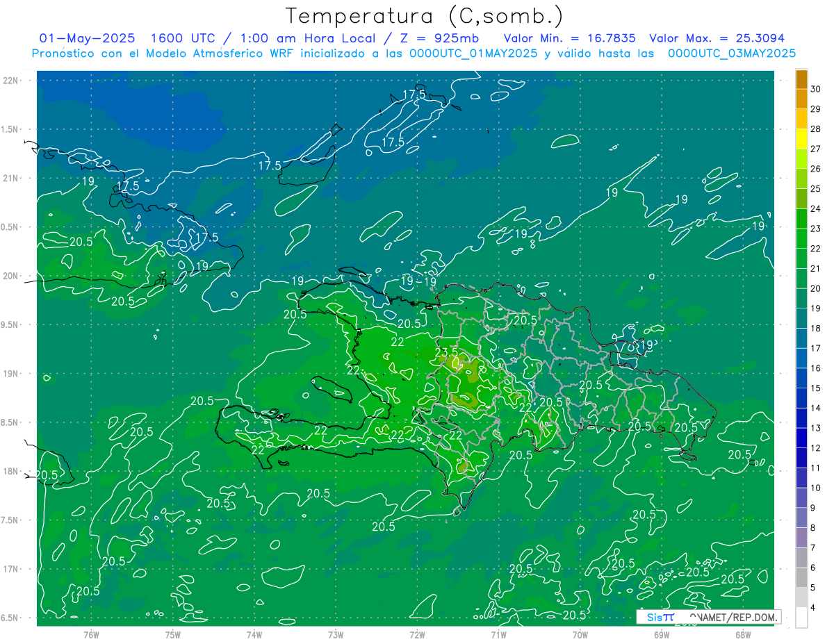834x644 pixels.
Task: Click the colorbar scale label "13"
Action: coord(815,428)
